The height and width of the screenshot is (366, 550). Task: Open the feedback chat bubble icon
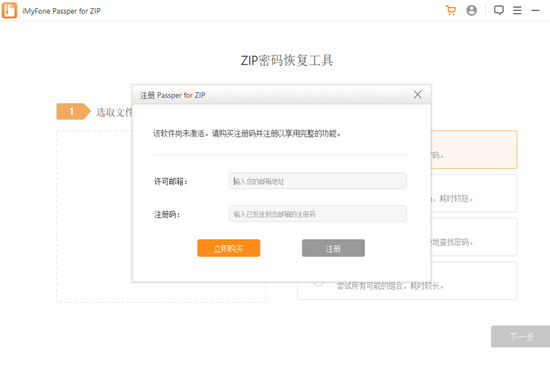point(498,11)
